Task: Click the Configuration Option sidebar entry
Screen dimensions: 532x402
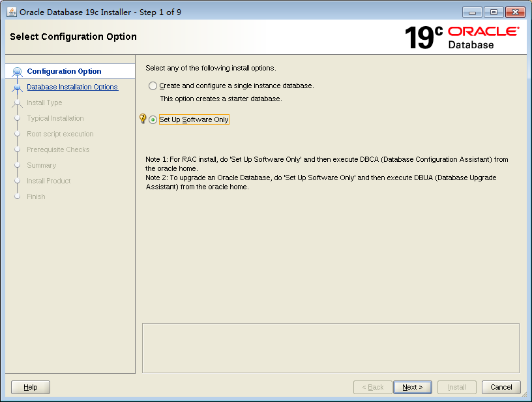Action: (61, 71)
